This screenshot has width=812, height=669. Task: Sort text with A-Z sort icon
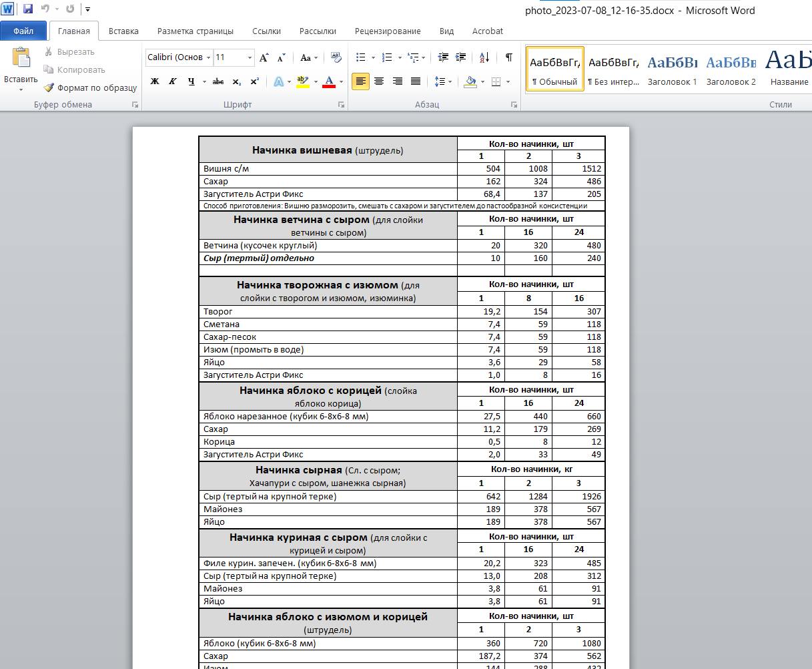pos(484,57)
